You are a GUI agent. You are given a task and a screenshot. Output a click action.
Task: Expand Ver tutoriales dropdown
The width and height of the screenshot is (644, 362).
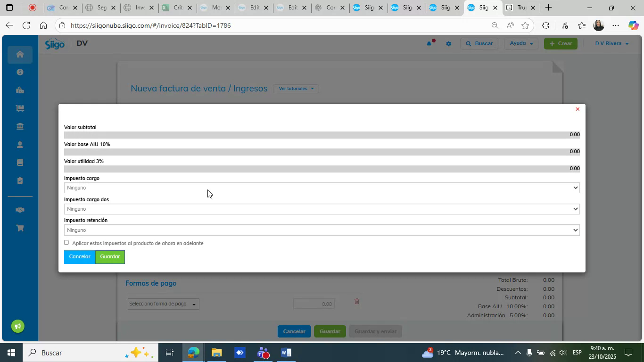click(296, 89)
